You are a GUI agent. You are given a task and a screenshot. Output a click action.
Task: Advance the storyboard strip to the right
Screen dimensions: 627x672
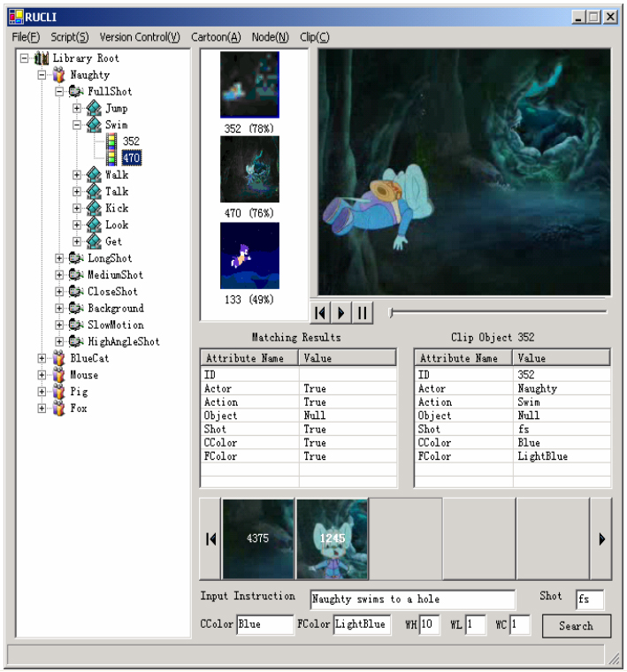(601, 539)
